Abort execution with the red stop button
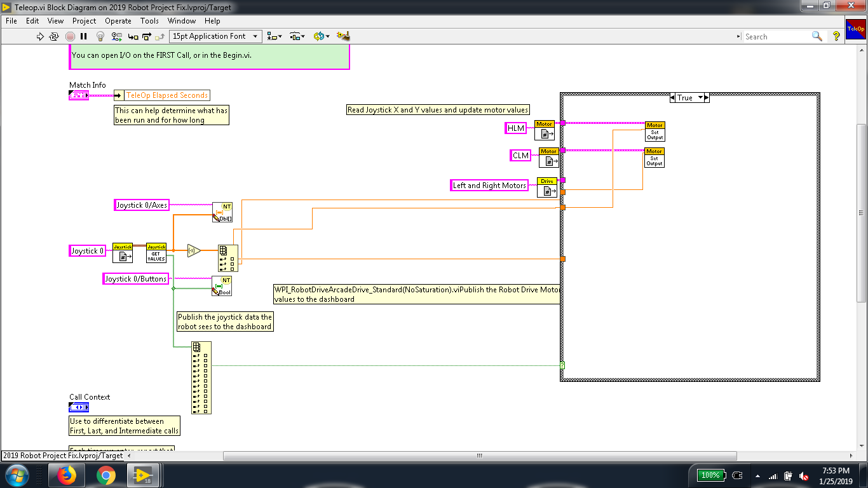Screen dimensions: 868x488 (70, 36)
